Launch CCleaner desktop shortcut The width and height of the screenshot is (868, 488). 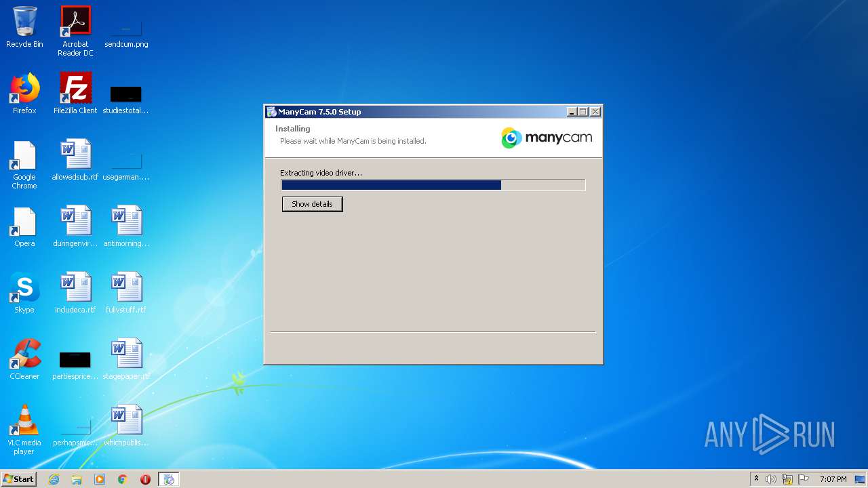(x=24, y=359)
